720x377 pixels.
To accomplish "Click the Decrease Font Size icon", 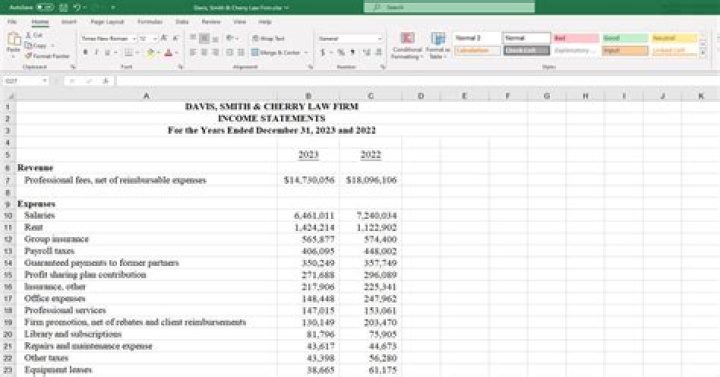I will pyautogui.click(x=175, y=39).
